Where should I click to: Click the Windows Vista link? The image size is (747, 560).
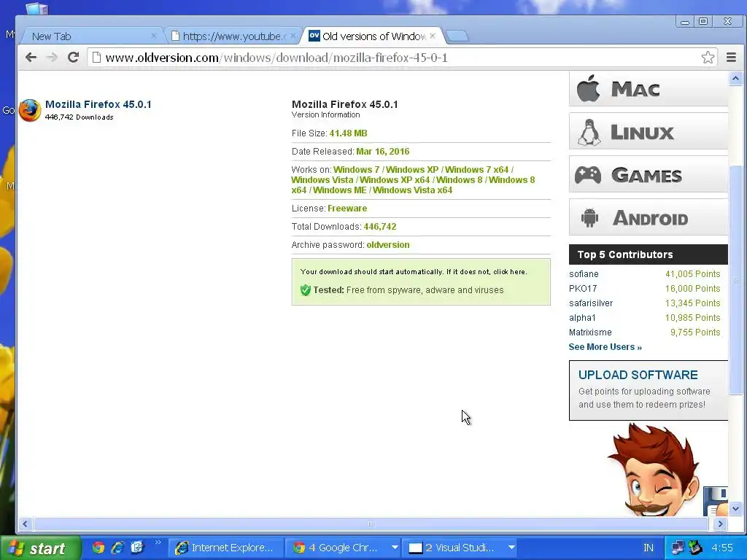322,180
